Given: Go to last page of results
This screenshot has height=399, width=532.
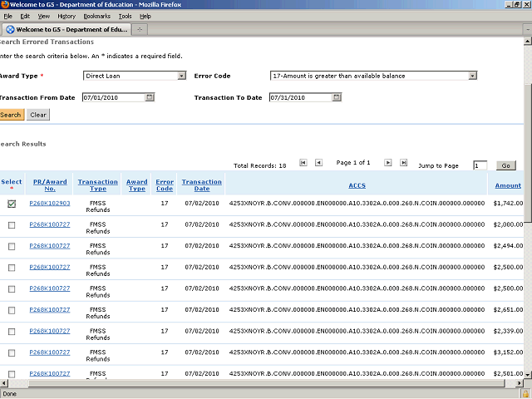Looking at the screenshot, I should 404,163.
